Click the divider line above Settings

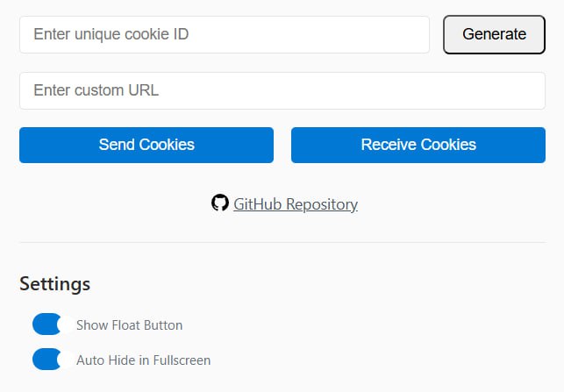(282, 242)
